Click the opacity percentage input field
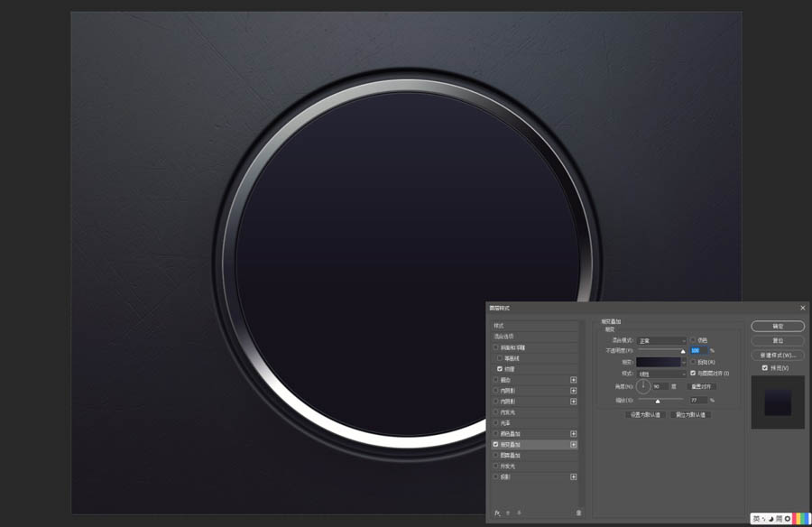812x527 pixels. tap(698, 350)
